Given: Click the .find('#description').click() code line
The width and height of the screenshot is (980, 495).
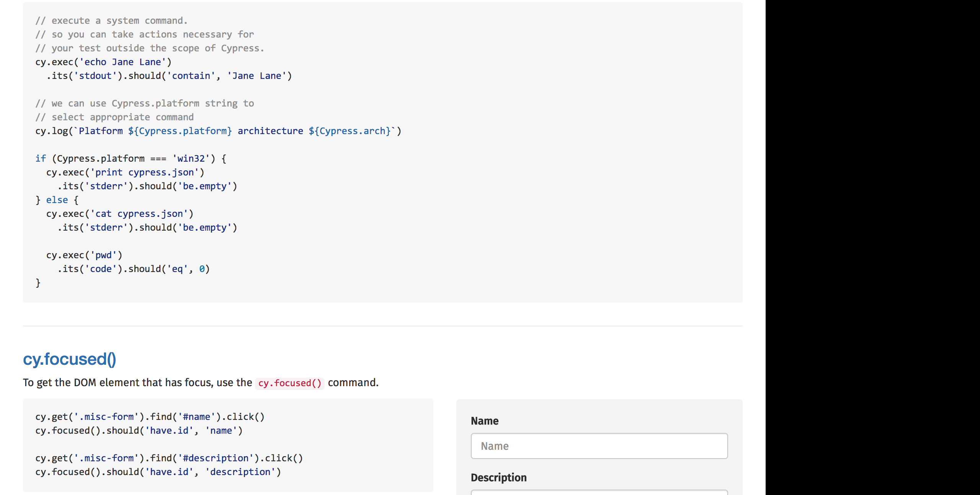Looking at the screenshot, I should click(169, 458).
